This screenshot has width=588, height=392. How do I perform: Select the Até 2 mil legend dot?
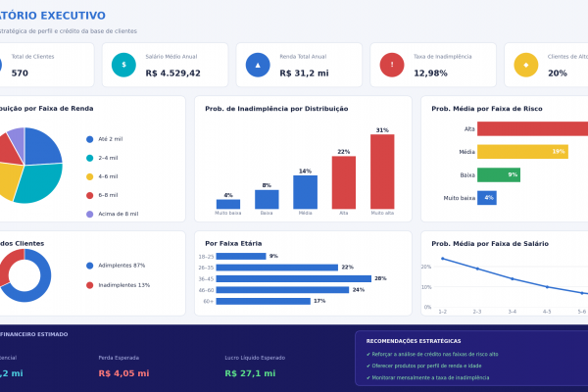pos(89,139)
